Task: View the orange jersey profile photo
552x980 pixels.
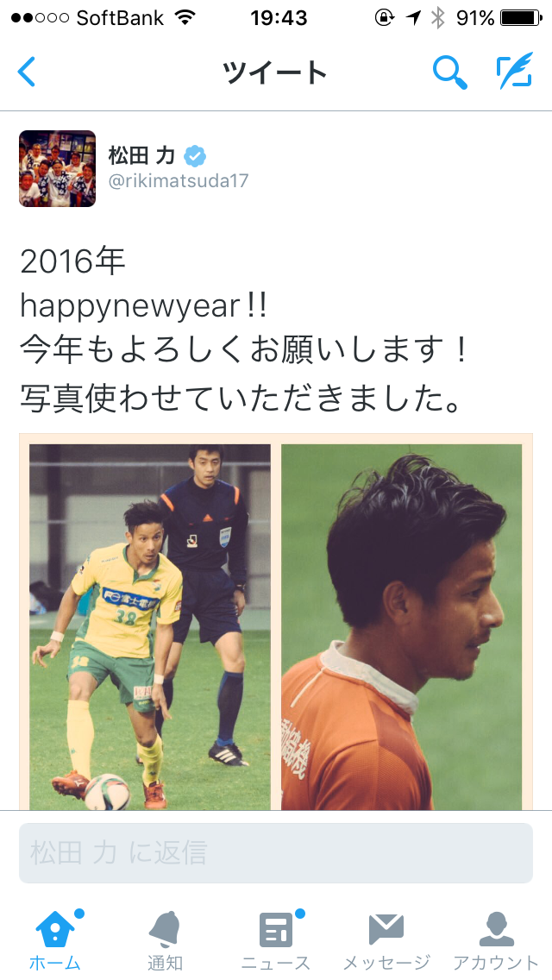Action: [401, 627]
